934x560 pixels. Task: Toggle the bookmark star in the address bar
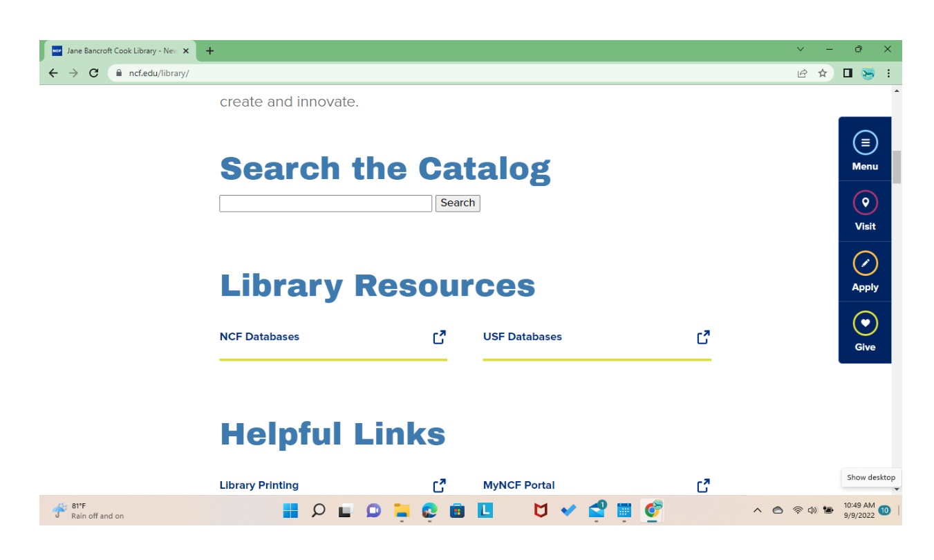click(x=822, y=73)
